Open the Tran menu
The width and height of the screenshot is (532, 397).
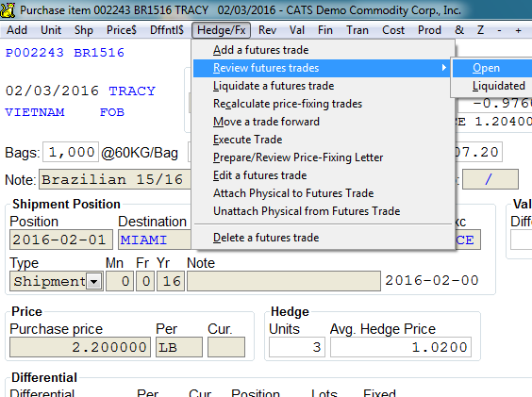pyautogui.click(x=357, y=30)
